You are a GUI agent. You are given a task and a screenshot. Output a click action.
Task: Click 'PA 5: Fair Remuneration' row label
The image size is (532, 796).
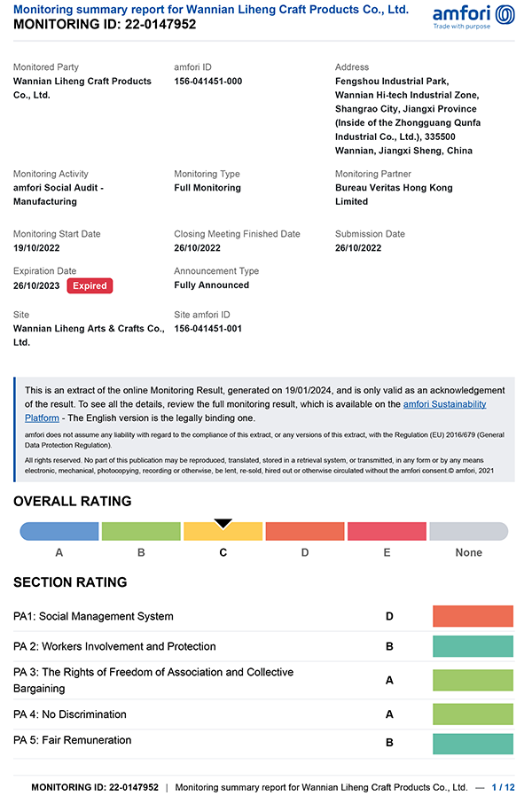(x=73, y=740)
